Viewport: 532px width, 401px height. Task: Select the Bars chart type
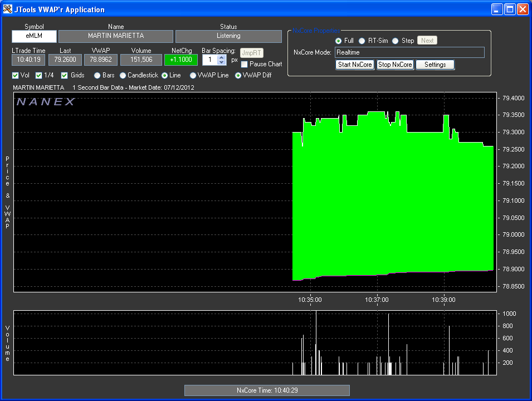pyautogui.click(x=97, y=75)
